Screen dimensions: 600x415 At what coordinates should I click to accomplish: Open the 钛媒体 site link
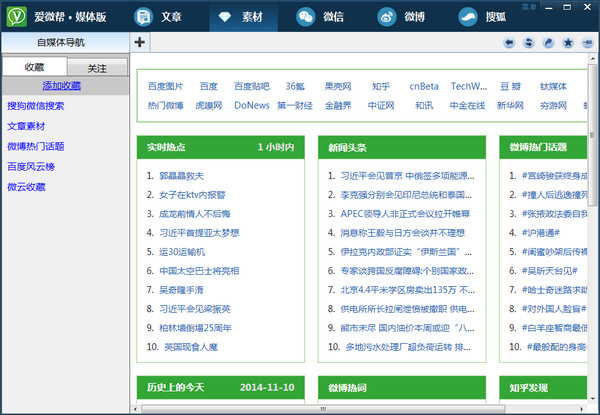coord(553,86)
